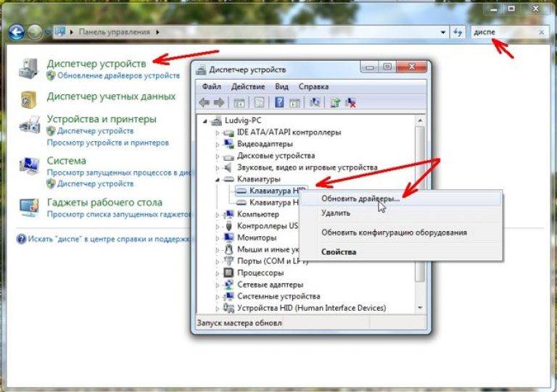Click the Back arrow in Device Manager toolbar

point(204,103)
